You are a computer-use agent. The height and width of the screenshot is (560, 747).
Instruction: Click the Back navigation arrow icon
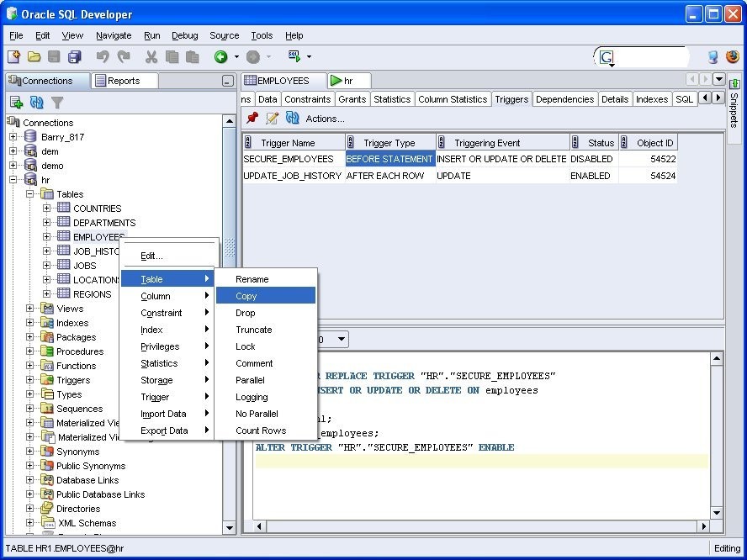click(x=220, y=56)
